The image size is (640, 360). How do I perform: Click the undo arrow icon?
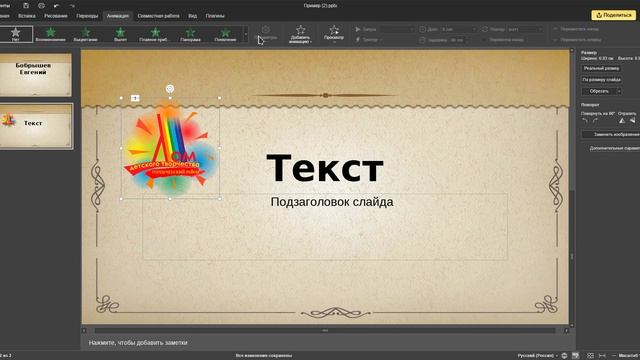click(x=56, y=6)
